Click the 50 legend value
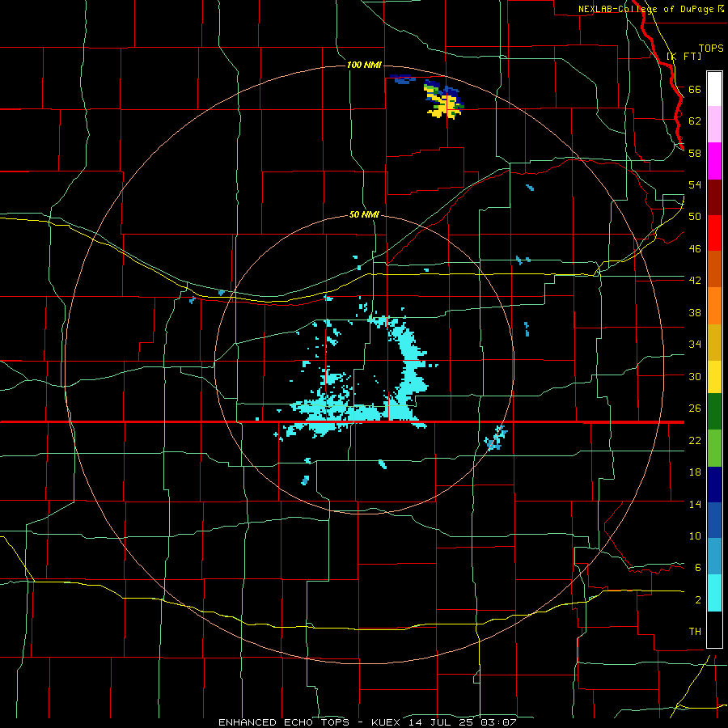This screenshot has height=728, width=728. (695, 217)
